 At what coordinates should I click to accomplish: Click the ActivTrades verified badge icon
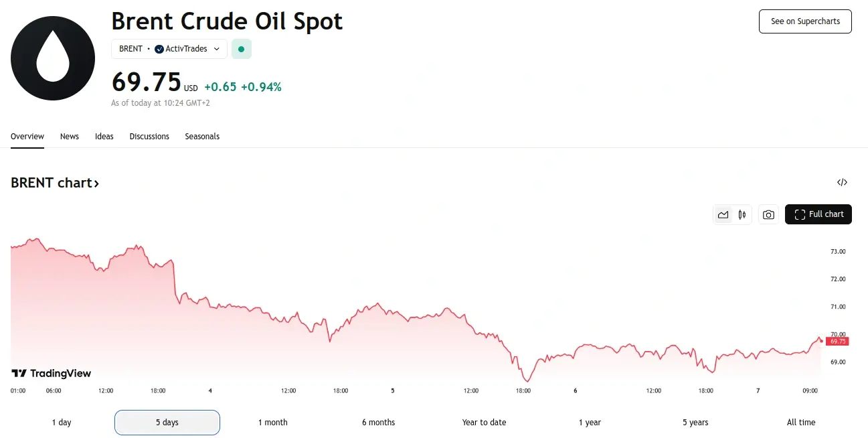coord(159,49)
